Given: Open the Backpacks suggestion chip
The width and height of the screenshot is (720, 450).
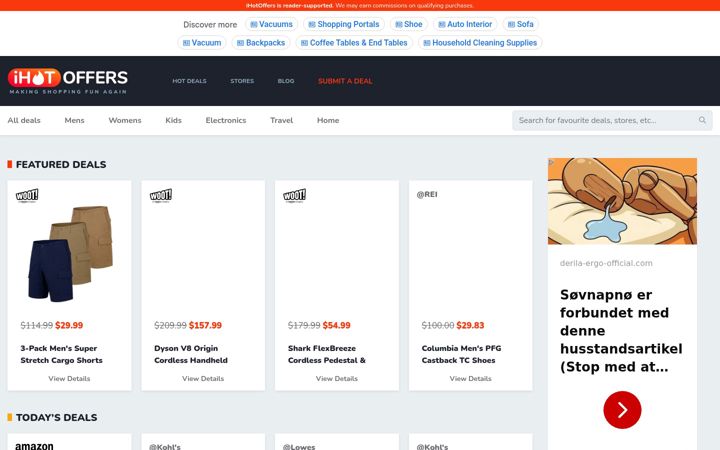Looking at the screenshot, I should [x=261, y=43].
